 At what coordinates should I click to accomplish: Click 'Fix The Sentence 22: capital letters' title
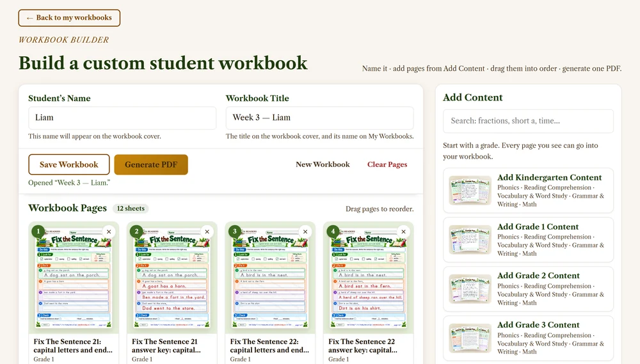coord(269,345)
